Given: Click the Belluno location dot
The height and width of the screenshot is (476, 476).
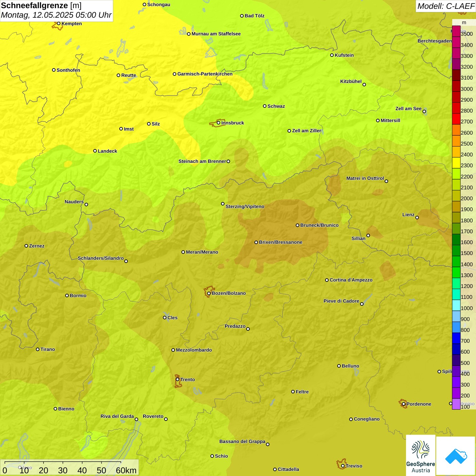Looking at the screenshot, I should pos(339,366).
